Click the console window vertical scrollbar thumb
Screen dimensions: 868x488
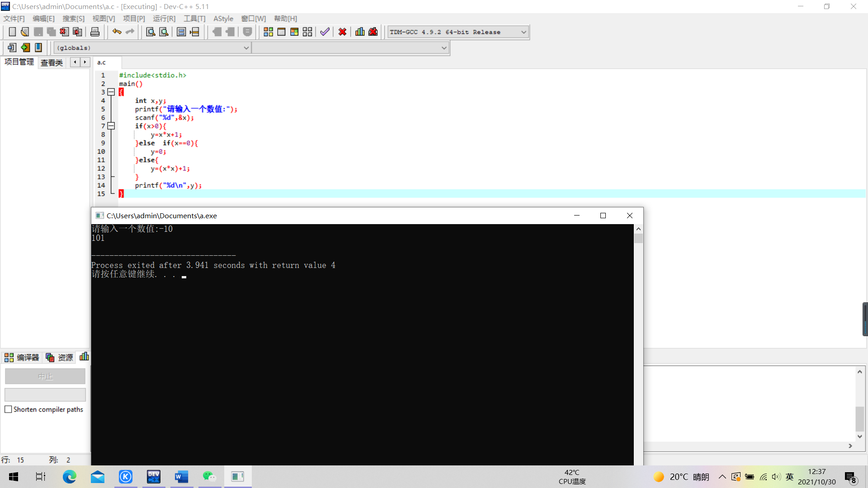click(x=638, y=239)
